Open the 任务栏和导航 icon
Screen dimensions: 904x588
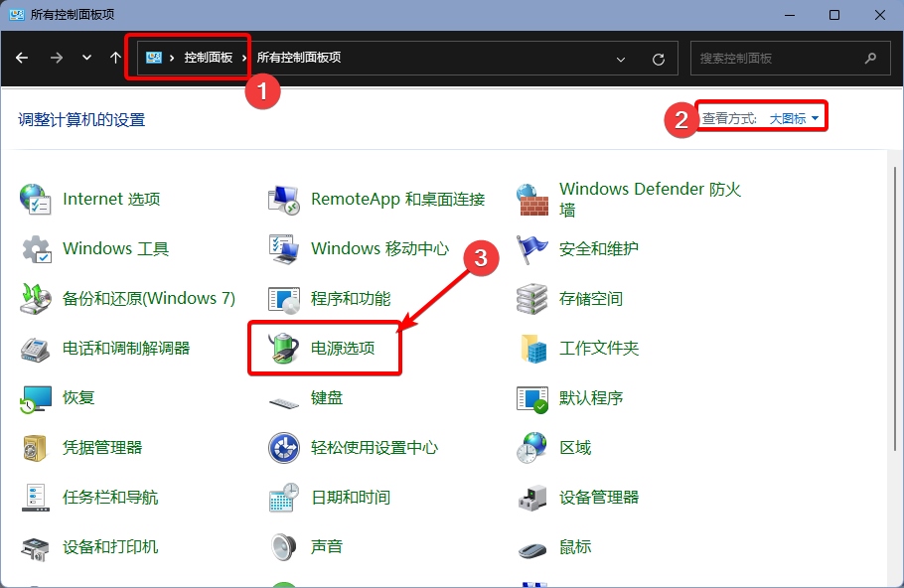coord(35,498)
